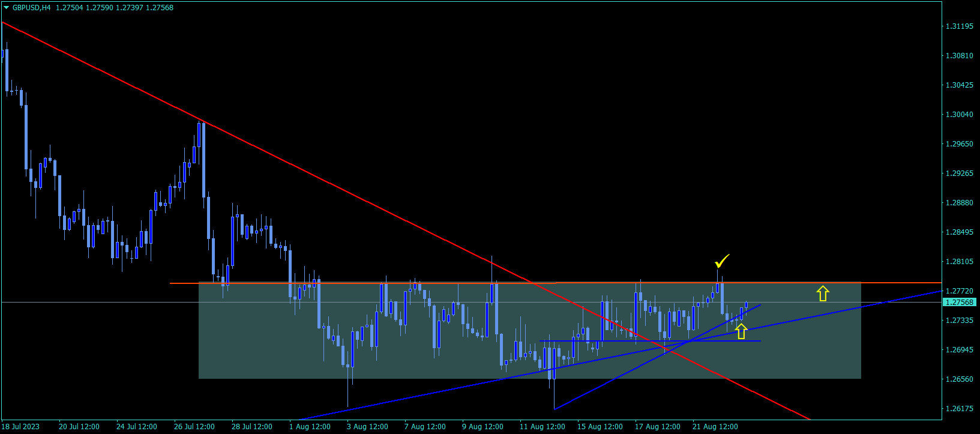Click price axis label 1.27335
This screenshot has width=980, height=434.
tap(960, 321)
